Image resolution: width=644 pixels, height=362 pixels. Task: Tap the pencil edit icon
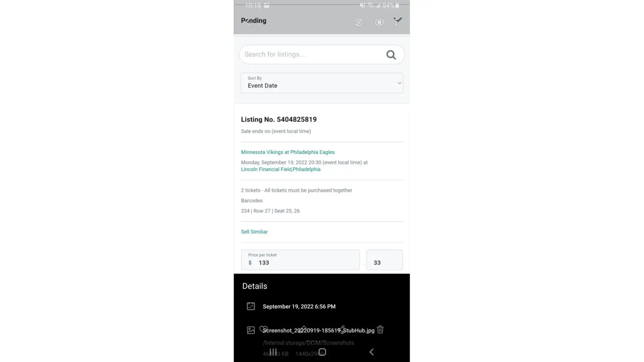coord(303,329)
